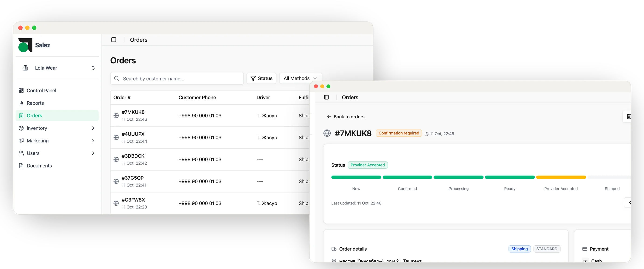Open order row #3DBDCK
The image size is (644, 269).
[x=210, y=159]
